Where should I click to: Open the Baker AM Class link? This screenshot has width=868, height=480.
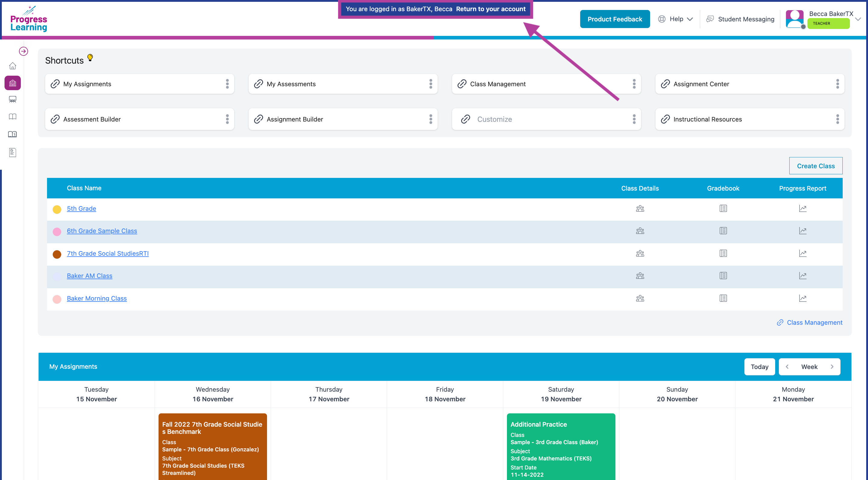tap(89, 276)
